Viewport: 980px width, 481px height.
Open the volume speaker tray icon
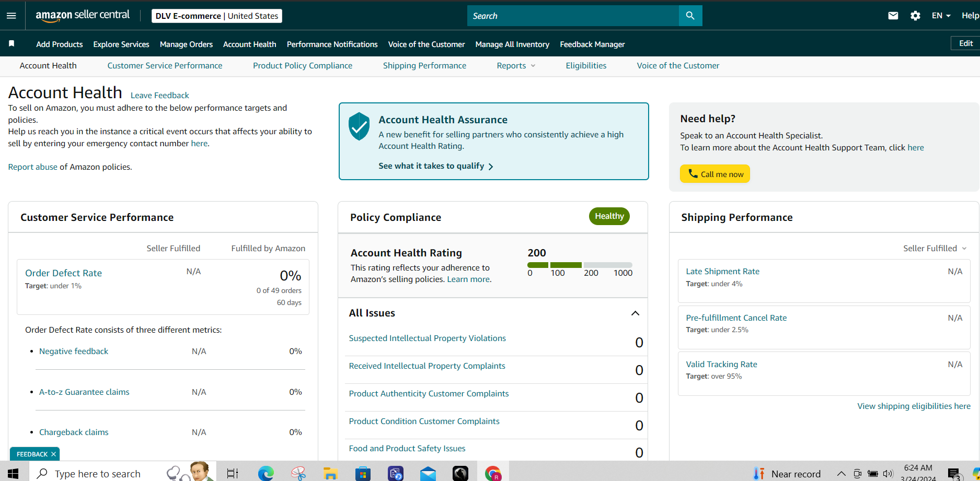pyautogui.click(x=887, y=474)
